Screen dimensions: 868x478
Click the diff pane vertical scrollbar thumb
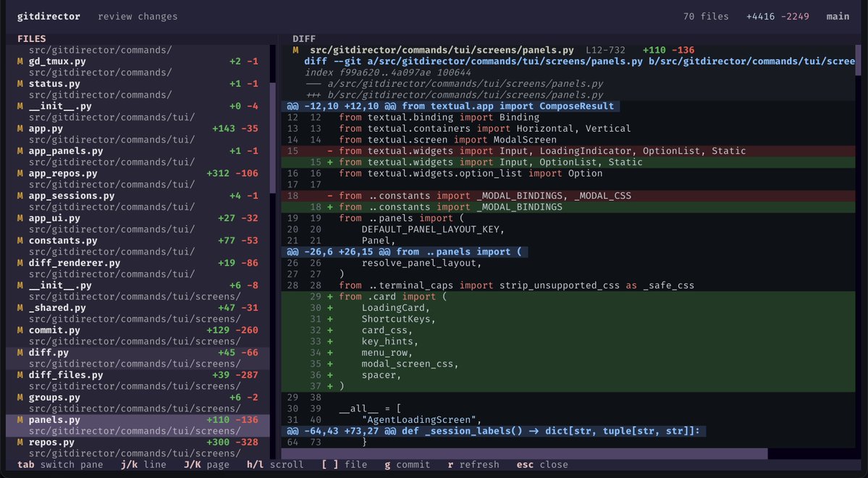(x=858, y=60)
